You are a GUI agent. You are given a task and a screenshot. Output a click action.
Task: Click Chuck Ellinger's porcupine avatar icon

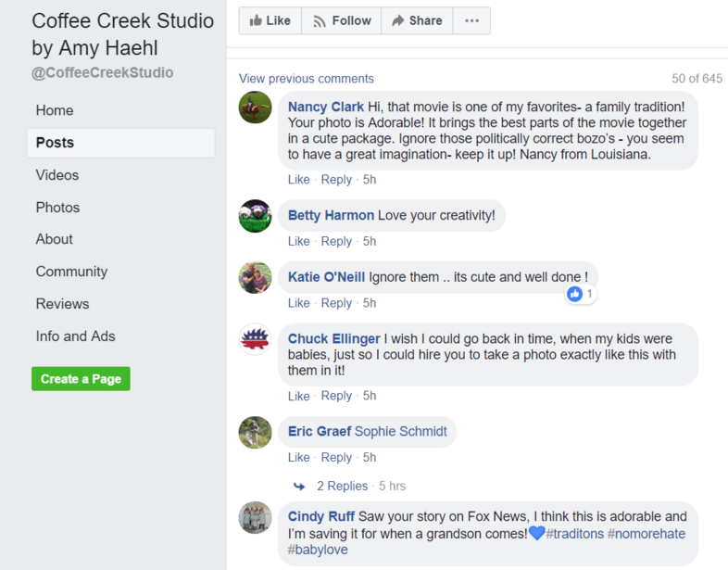coord(255,339)
